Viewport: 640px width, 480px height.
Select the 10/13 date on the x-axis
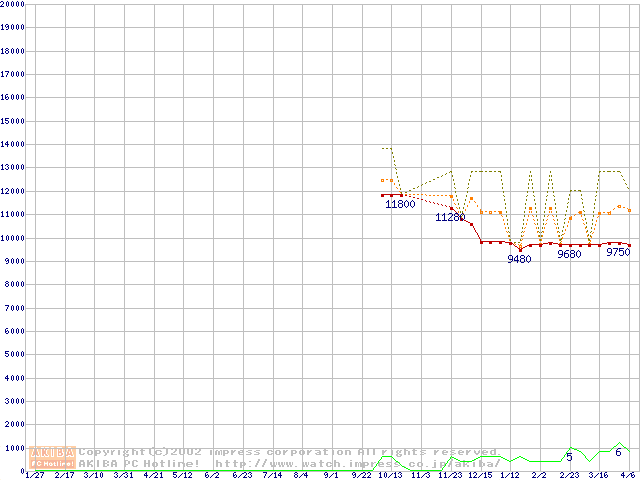pos(390,475)
